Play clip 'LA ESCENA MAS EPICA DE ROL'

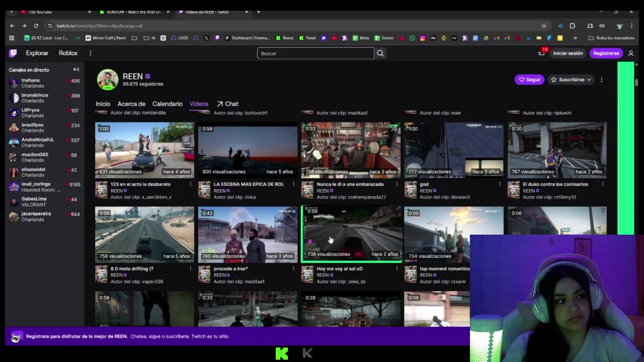tap(248, 150)
